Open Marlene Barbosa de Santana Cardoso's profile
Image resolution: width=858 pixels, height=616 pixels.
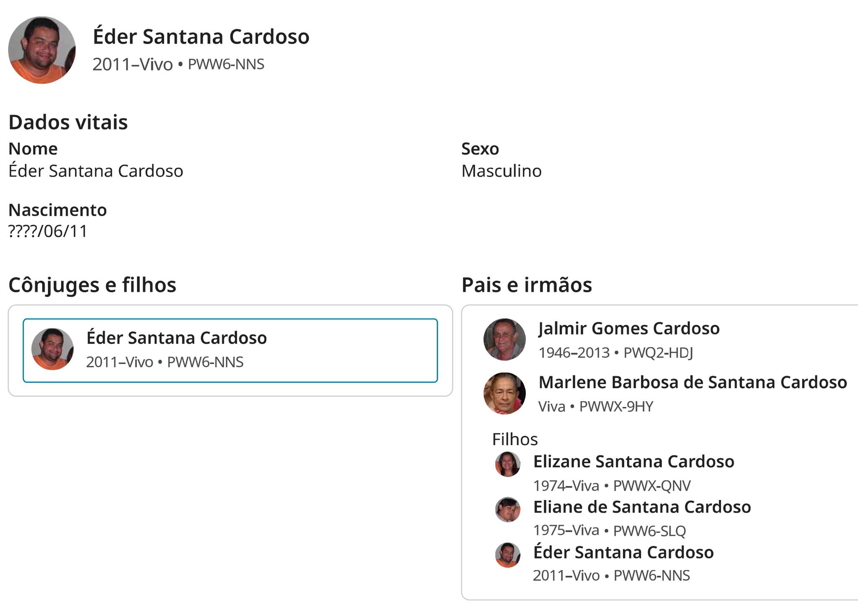coord(693,383)
